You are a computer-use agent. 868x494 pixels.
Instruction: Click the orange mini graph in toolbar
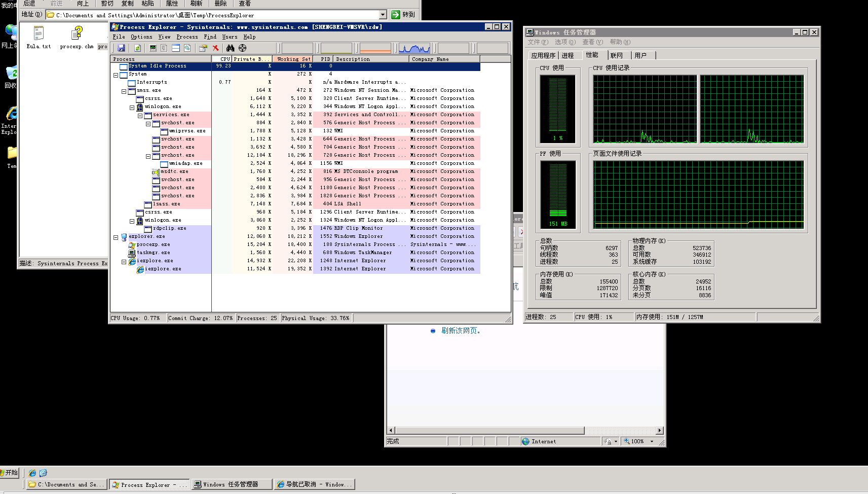(x=375, y=48)
